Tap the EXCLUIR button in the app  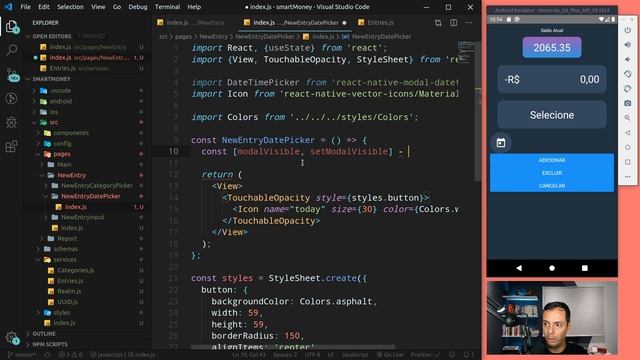552,173
